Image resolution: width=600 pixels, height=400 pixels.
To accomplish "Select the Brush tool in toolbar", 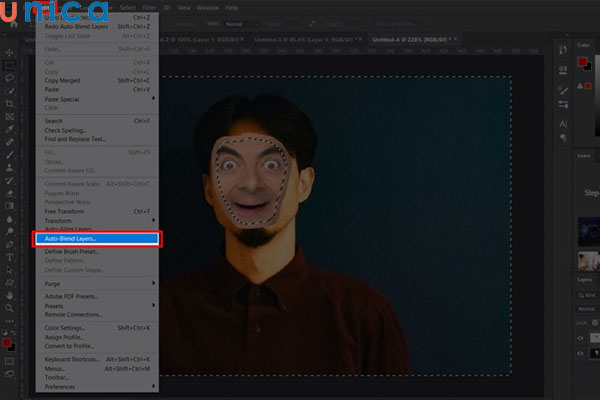I will [9, 154].
